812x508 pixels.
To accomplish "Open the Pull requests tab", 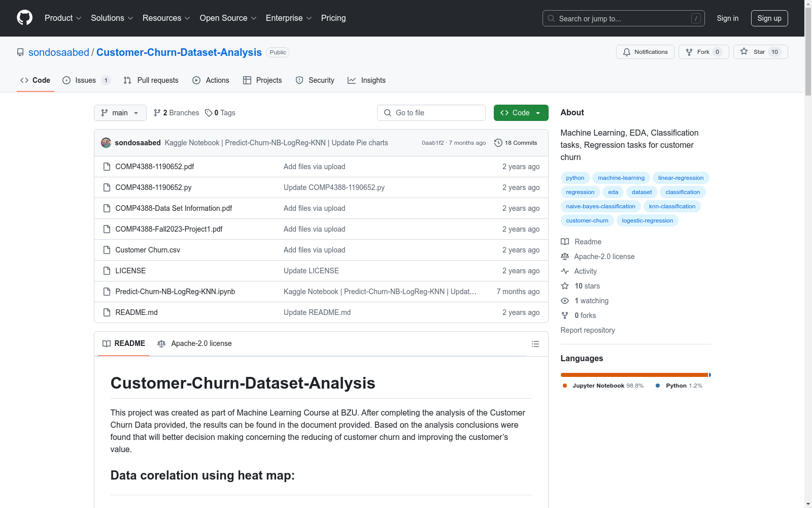I will [151, 80].
